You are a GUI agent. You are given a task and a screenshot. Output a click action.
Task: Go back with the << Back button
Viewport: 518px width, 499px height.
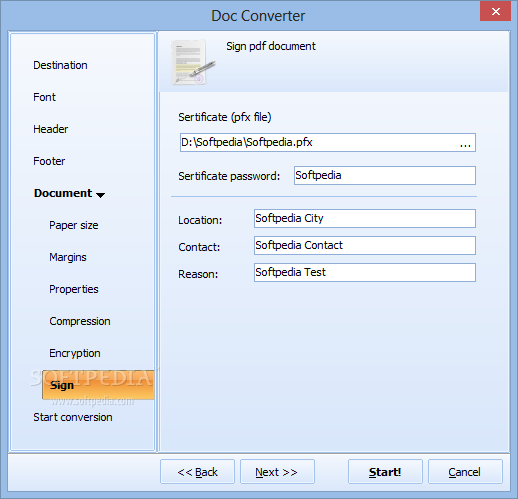pos(197,471)
